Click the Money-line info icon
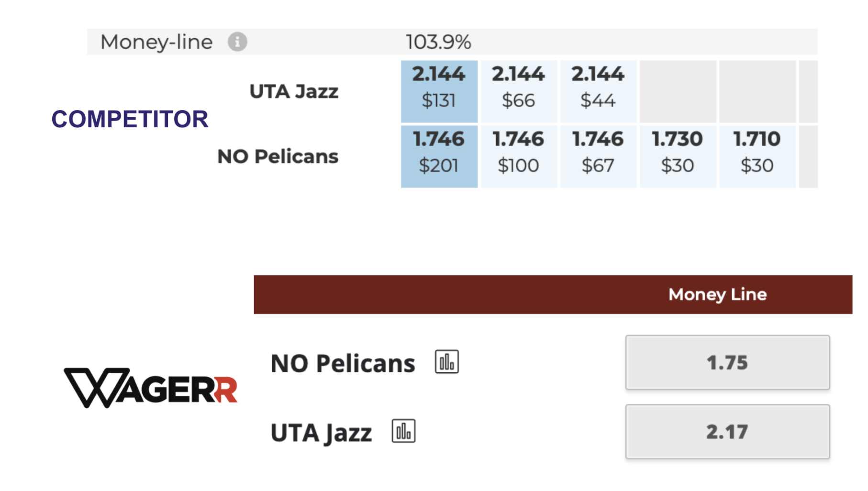Image resolution: width=868 pixels, height=491 pixels. (237, 42)
